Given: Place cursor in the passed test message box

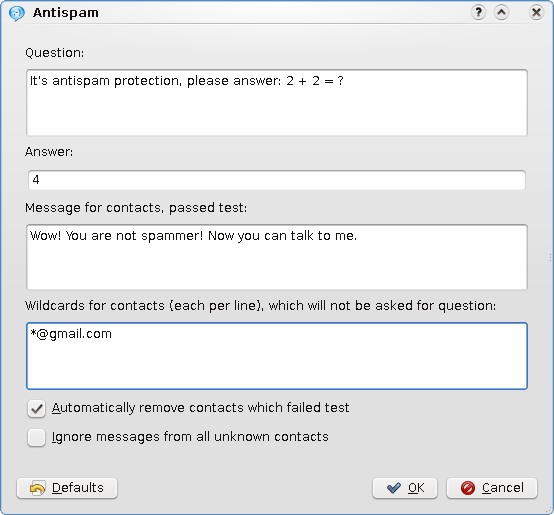Looking at the screenshot, I should coord(277,257).
